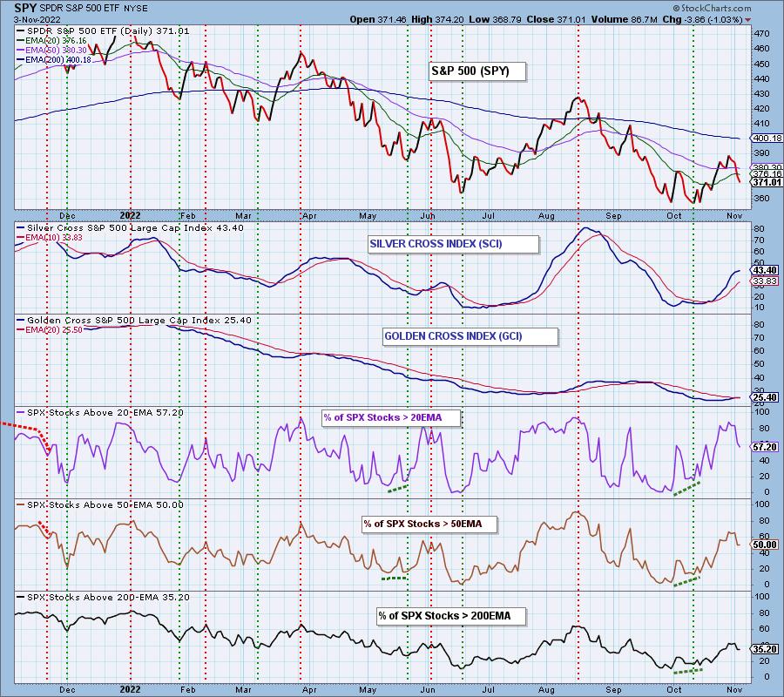Click the 25.40 Golden Cross value tag

click(765, 397)
